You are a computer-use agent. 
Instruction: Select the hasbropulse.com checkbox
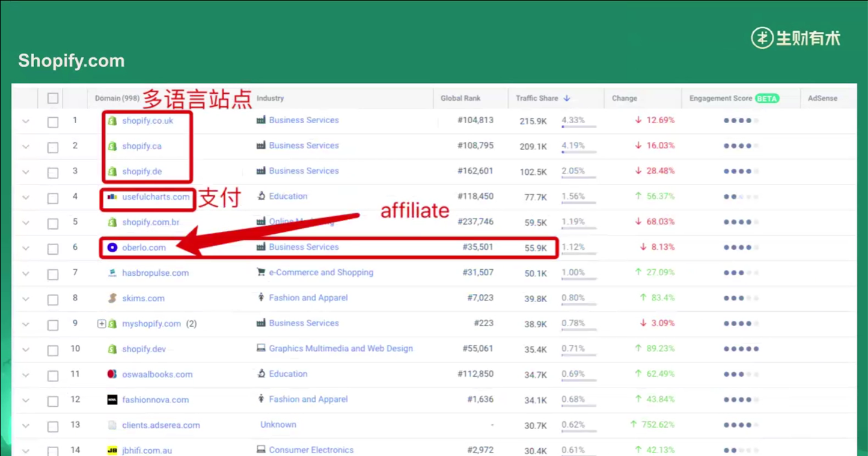tap(53, 274)
